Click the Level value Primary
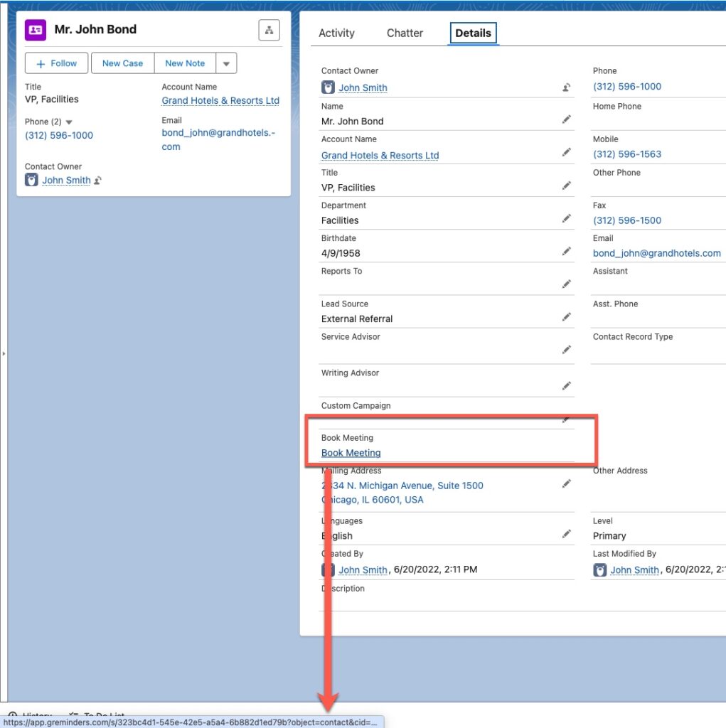 click(x=609, y=536)
